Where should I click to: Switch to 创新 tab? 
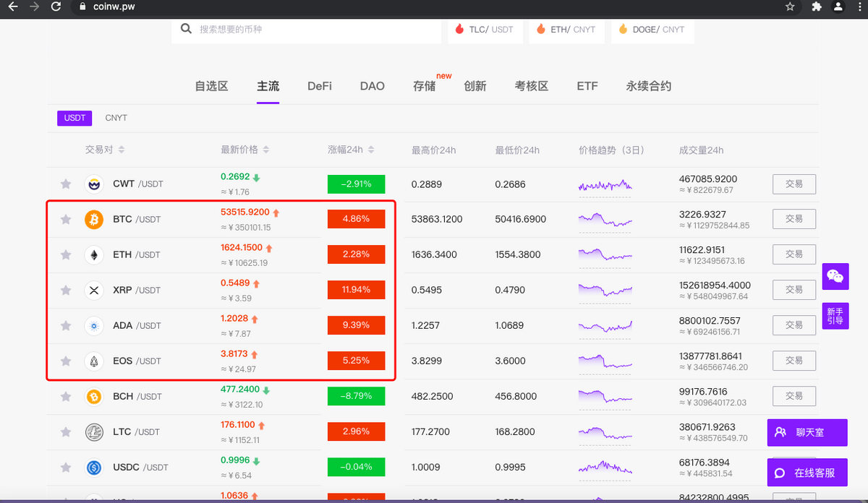click(x=475, y=86)
